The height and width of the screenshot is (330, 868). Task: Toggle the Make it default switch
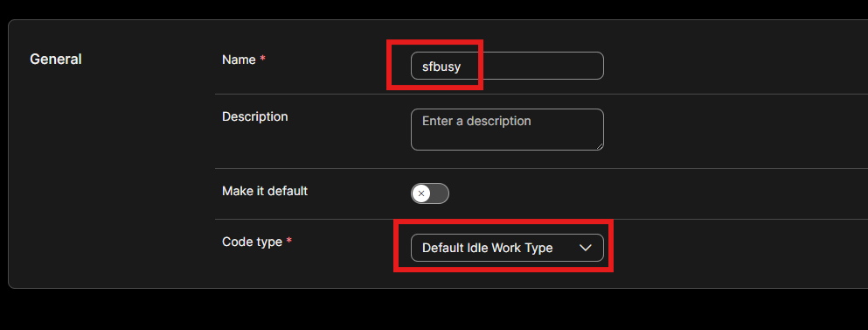pyautogui.click(x=429, y=193)
